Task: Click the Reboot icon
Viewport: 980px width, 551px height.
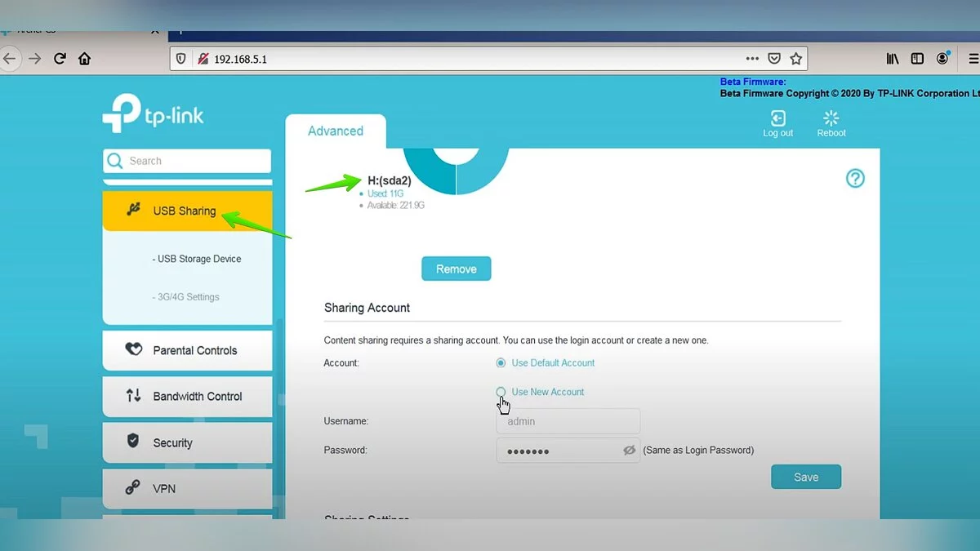Action: click(x=831, y=119)
